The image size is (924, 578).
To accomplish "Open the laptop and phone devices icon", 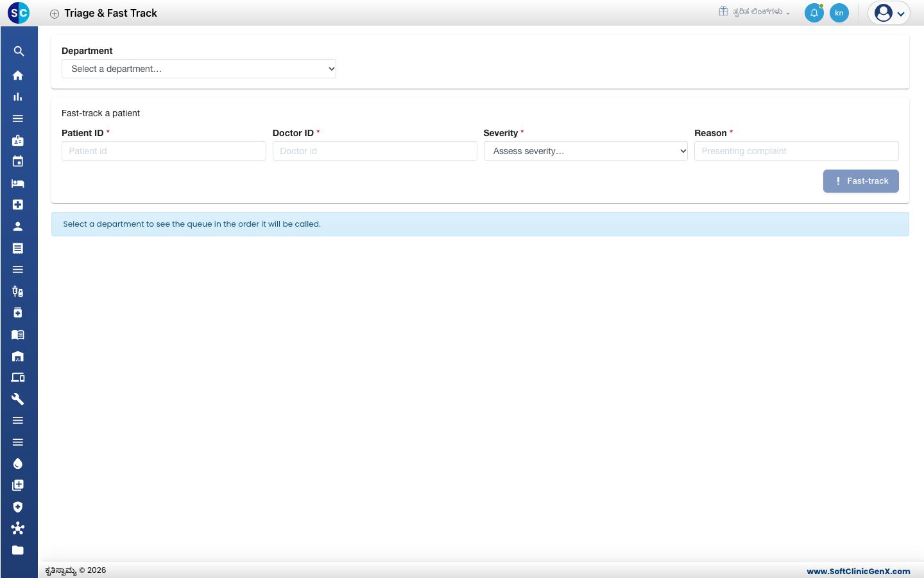I will point(18,378).
